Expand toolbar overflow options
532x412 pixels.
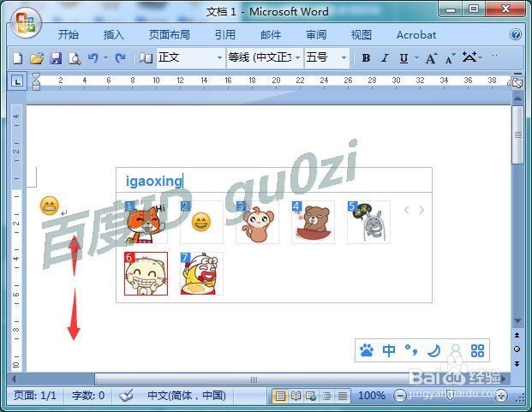(494, 56)
